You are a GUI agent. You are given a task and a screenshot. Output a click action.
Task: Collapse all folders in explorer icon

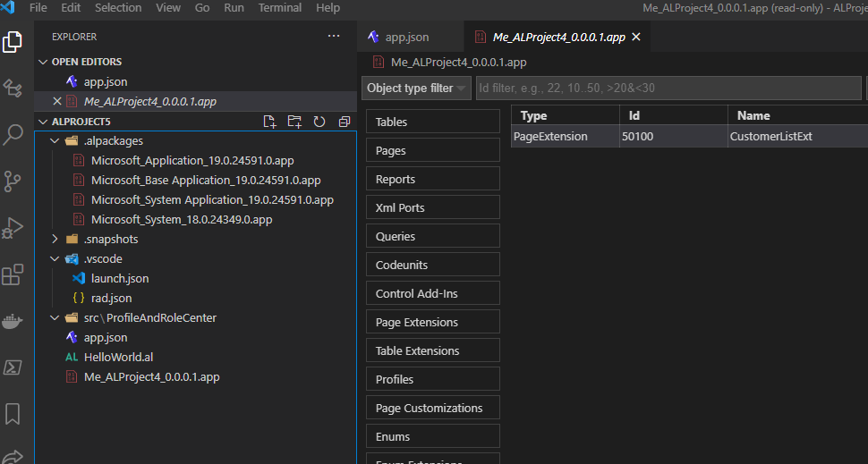pos(345,122)
